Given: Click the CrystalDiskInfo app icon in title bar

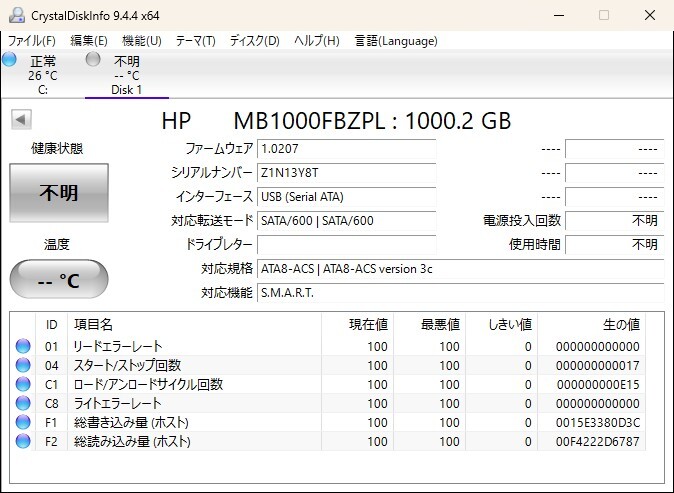Looking at the screenshot, I should tap(17, 15).
